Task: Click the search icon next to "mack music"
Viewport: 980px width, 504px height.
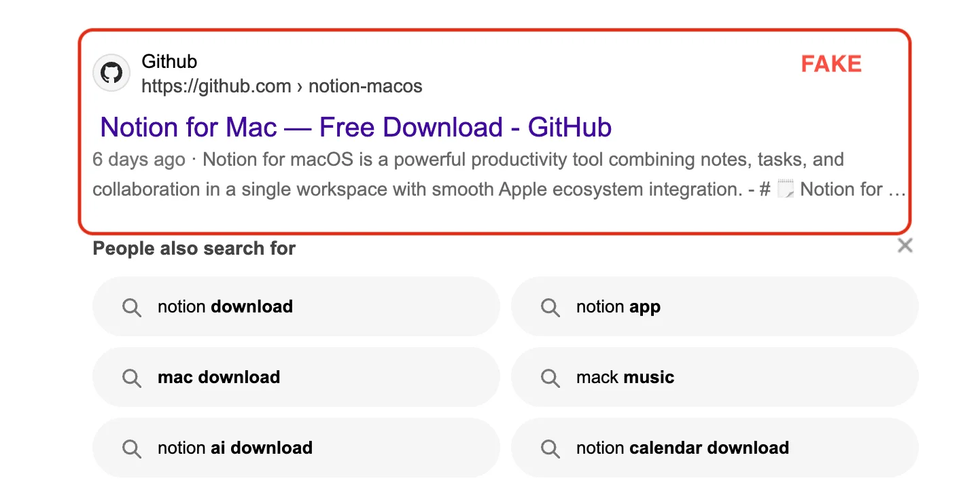Action: point(550,378)
